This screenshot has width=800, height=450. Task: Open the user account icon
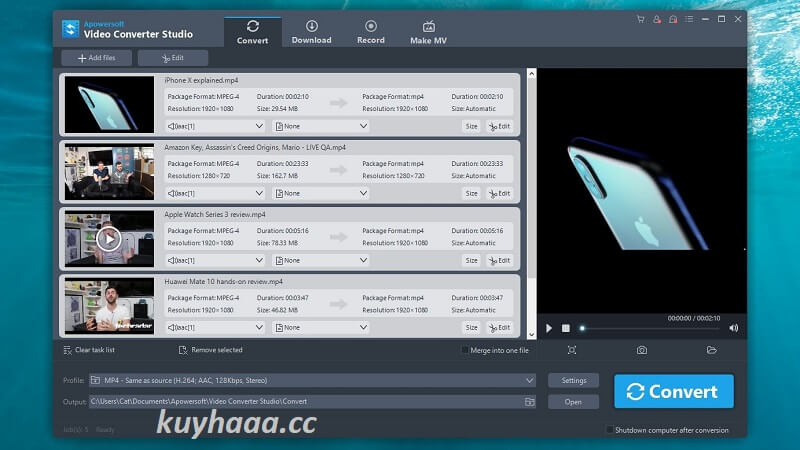657,19
